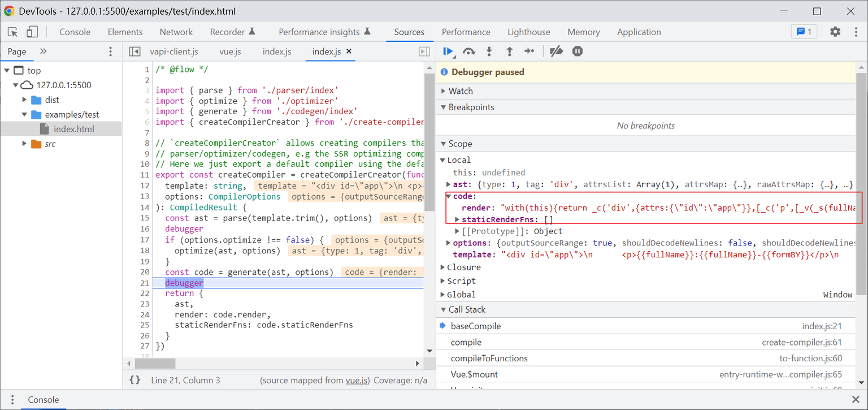Expand the [[Prototype]] Object entry
This screenshot has height=410, width=868.
458,231
